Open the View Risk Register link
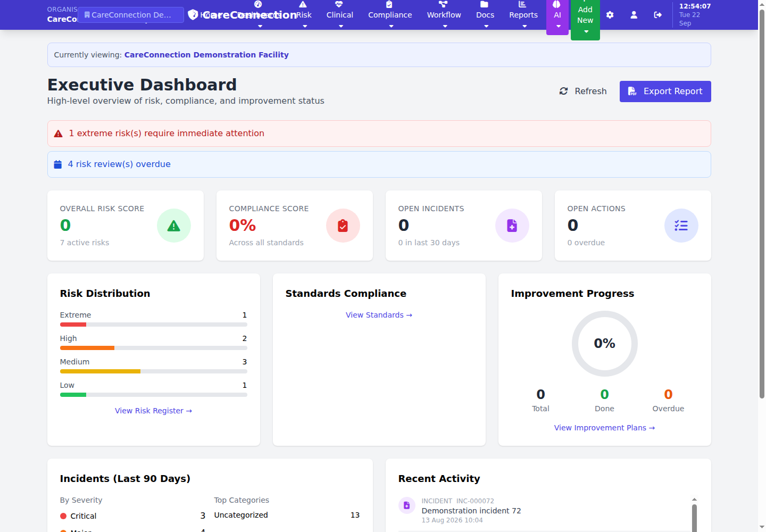 (x=153, y=411)
